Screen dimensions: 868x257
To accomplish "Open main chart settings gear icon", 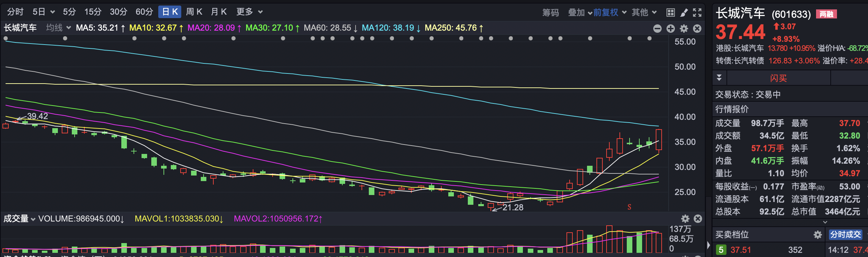I will click(684, 29).
